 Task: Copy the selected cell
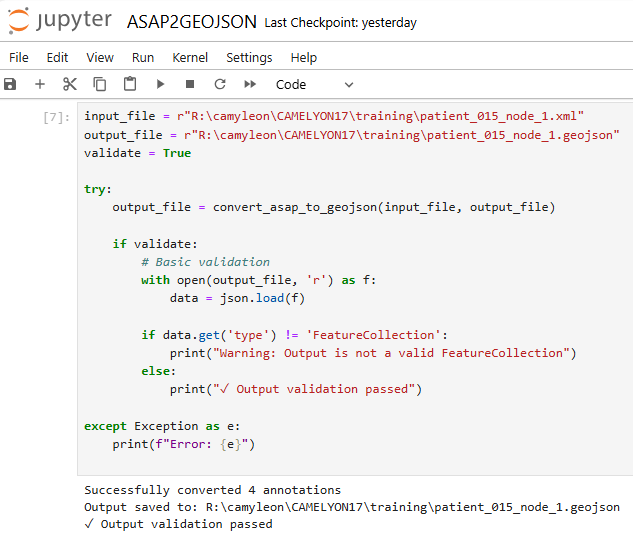point(100,85)
